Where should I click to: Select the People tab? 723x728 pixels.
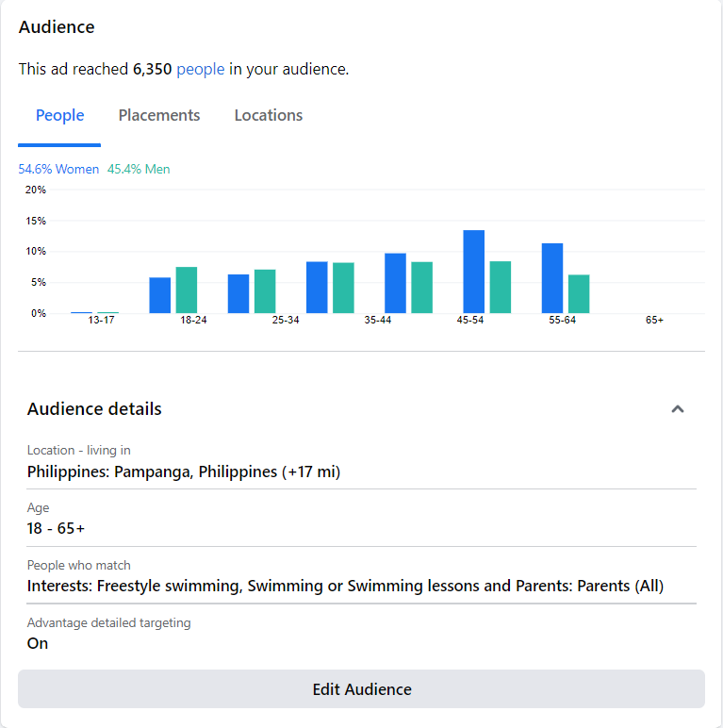click(x=60, y=115)
